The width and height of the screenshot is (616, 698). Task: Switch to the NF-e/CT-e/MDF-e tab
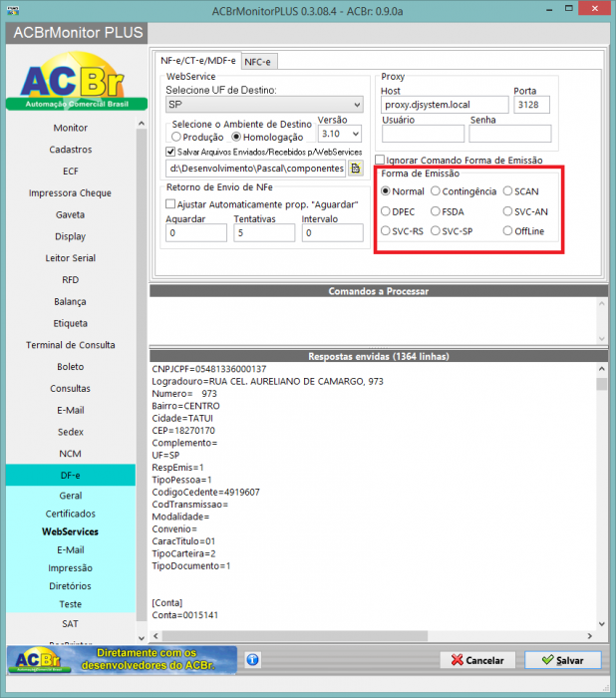[x=198, y=60]
